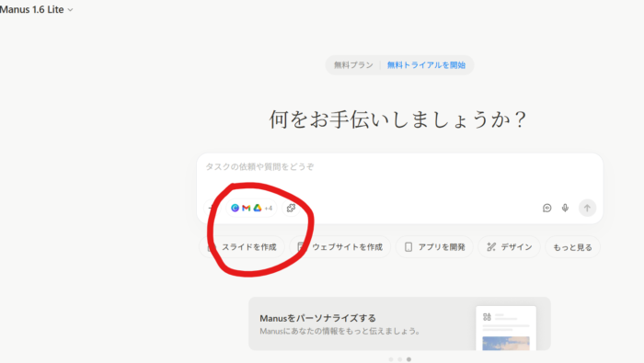
Task: Click the puzzle-piece integrations icon
Action: pyautogui.click(x=291, y=208)
